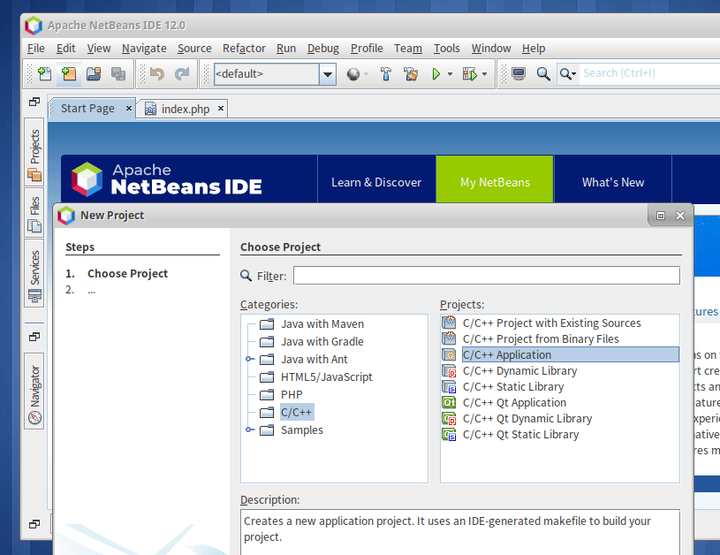Open Debug Project options dropdown arrow
This screenshot has width=720, height=555.
pyautogui.click(x=484, y=74)
